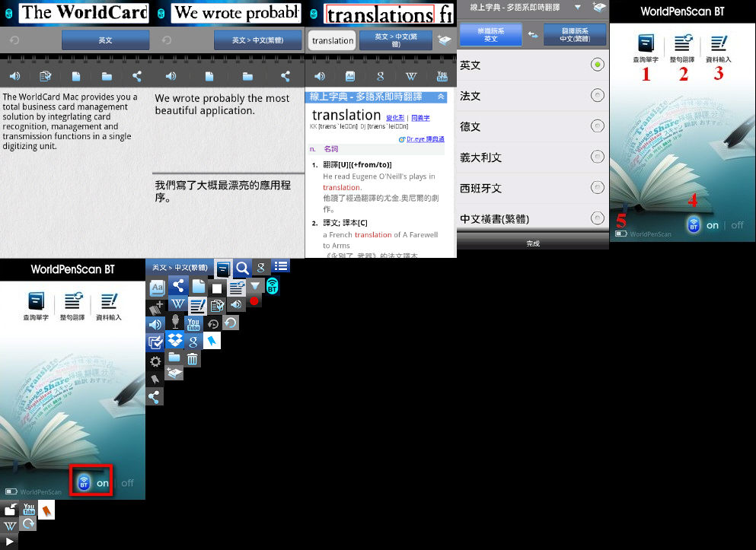
Task: Open Wikipedia icon in the dictionary toolbar
Action: pos(411,76)
